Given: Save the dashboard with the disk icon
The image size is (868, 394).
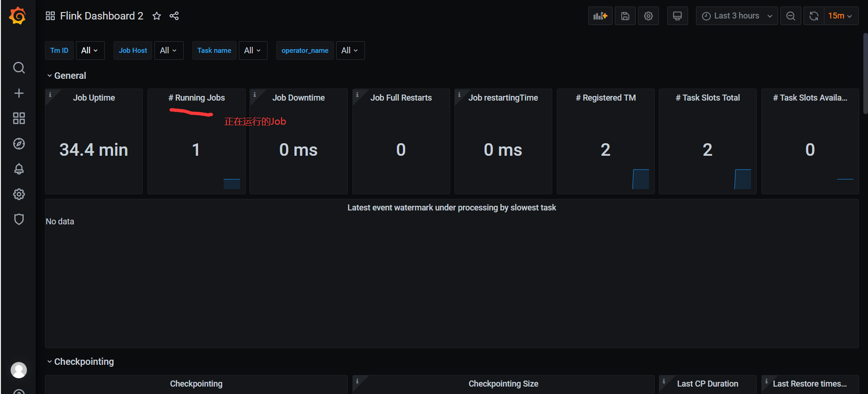Looking at the screenshot, I should pos(625,16).
